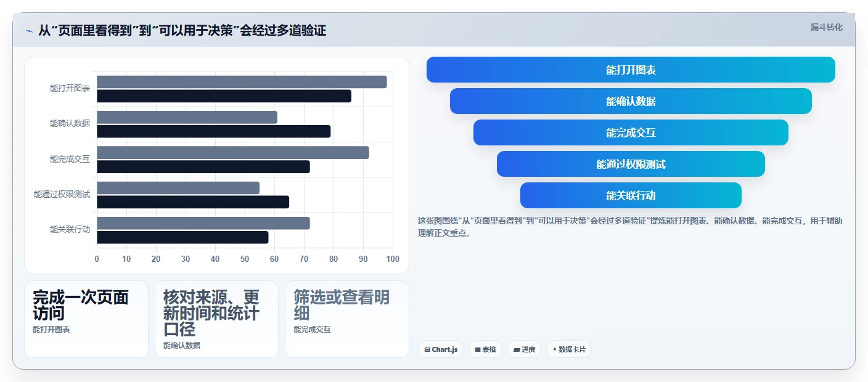The image size is (868, 382).
Task: Click the 30 tick on the x-axis
Action: 186,259
